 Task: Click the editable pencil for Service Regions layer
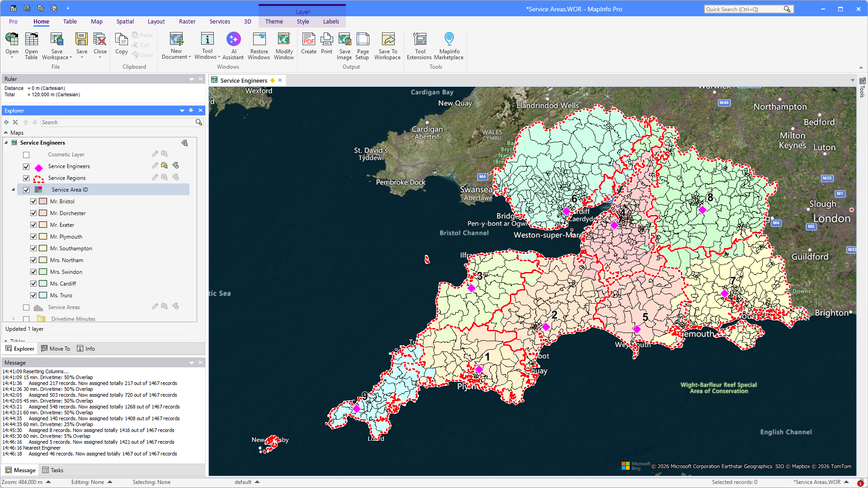(155, 178)
